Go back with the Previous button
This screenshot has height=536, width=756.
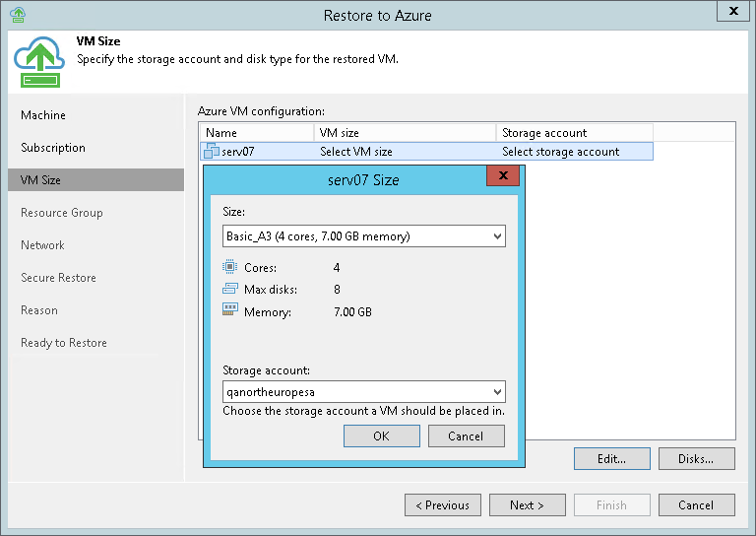point(443,505)
